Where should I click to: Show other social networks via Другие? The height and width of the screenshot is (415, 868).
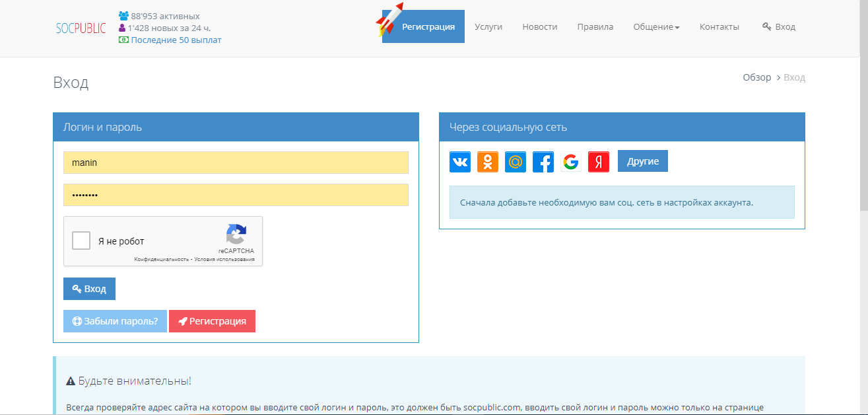(643, 161)
